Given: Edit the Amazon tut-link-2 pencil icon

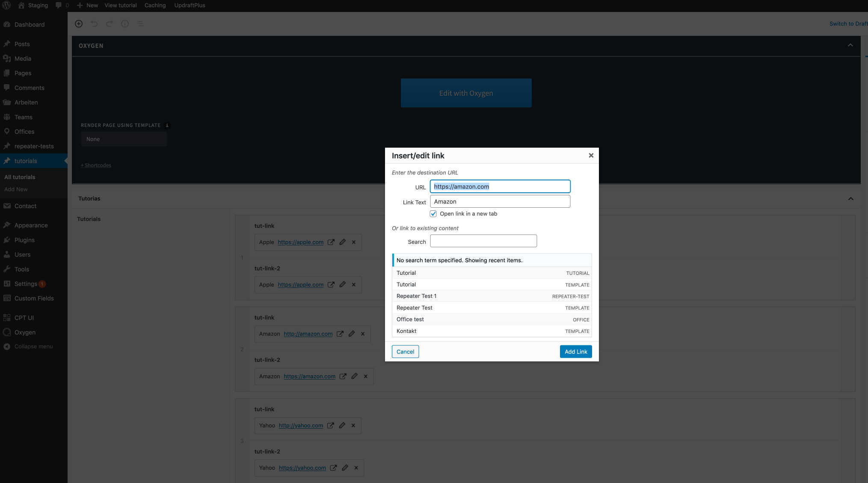Looking at the screenshot, I should pyautogui.click(x=355, y=377).
